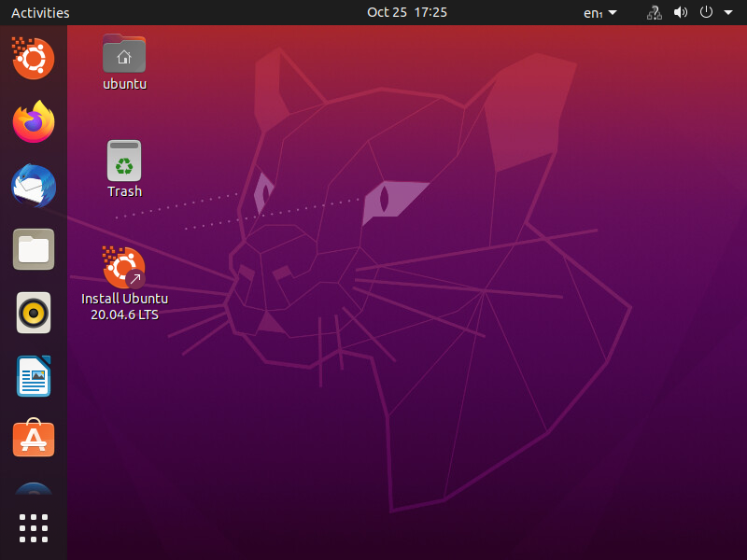Viewport: 747px width, 560px height.
Task: Launch the Thunderbird email client
Action: point(33,186)
